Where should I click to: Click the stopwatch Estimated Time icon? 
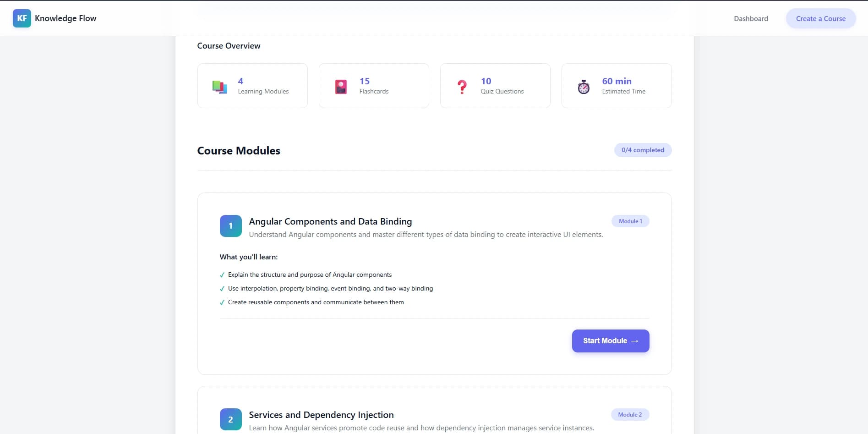(x=583, y=87)
